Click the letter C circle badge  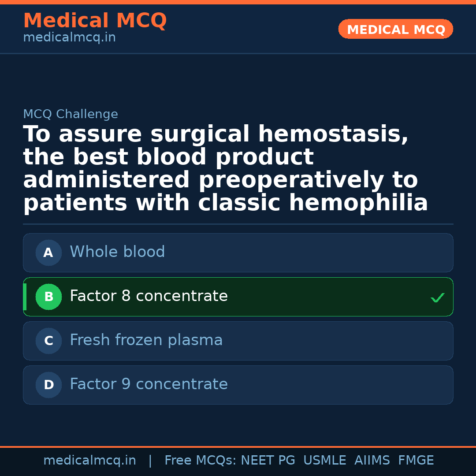48,341
